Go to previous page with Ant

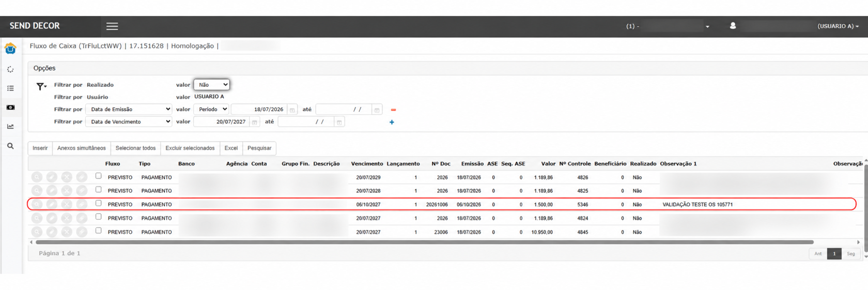pos(818,254)
